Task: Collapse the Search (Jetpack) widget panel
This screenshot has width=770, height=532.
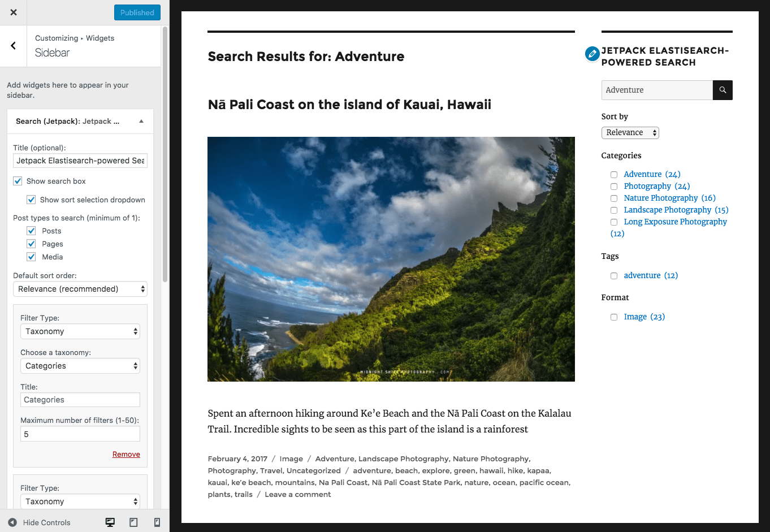Action: point(141,121)
